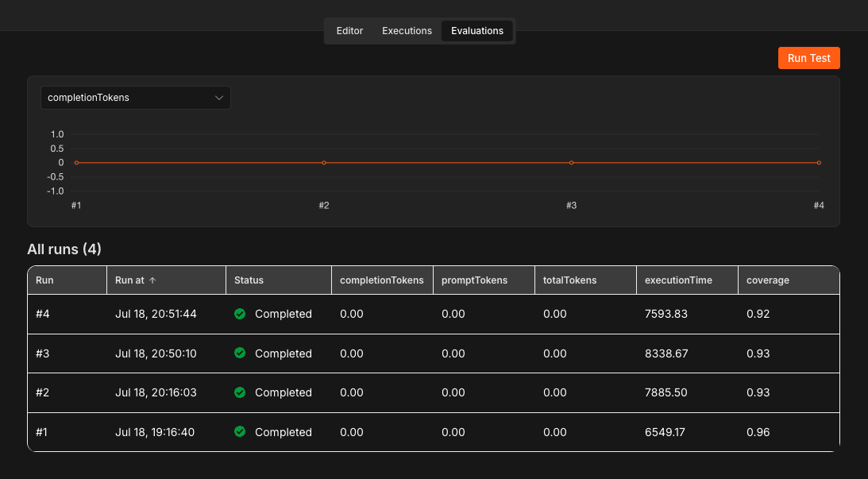Click the sort arrow in Run at header

(152, 280)
